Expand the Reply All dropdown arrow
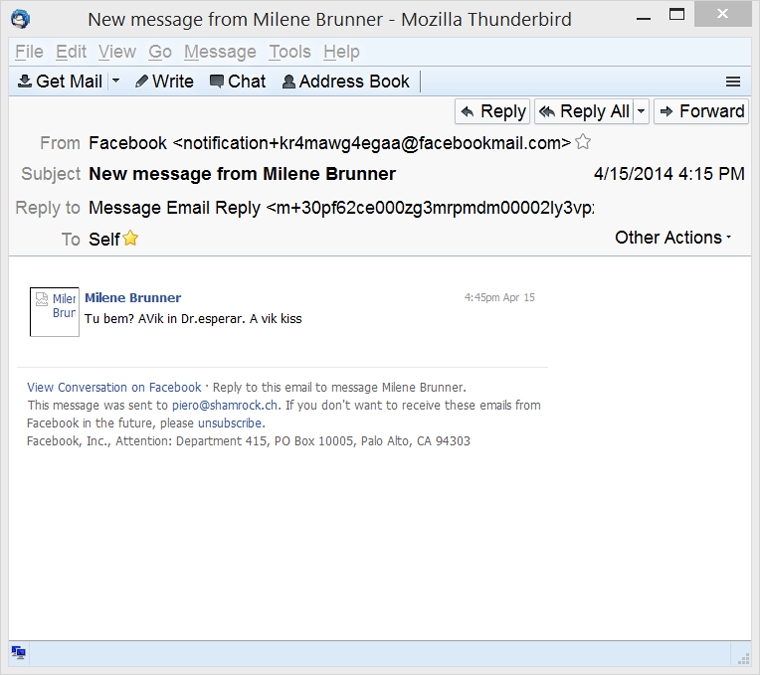760x675 pixels. [641, 111]
